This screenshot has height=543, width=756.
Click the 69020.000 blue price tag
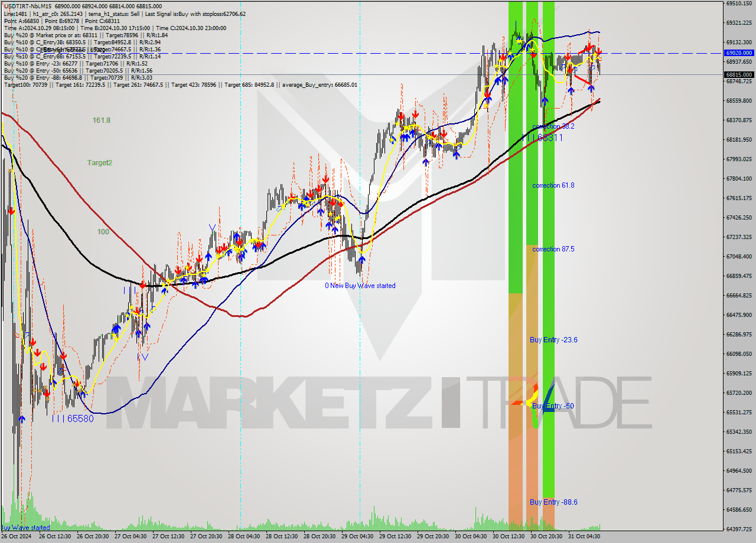tap(738, 53)
